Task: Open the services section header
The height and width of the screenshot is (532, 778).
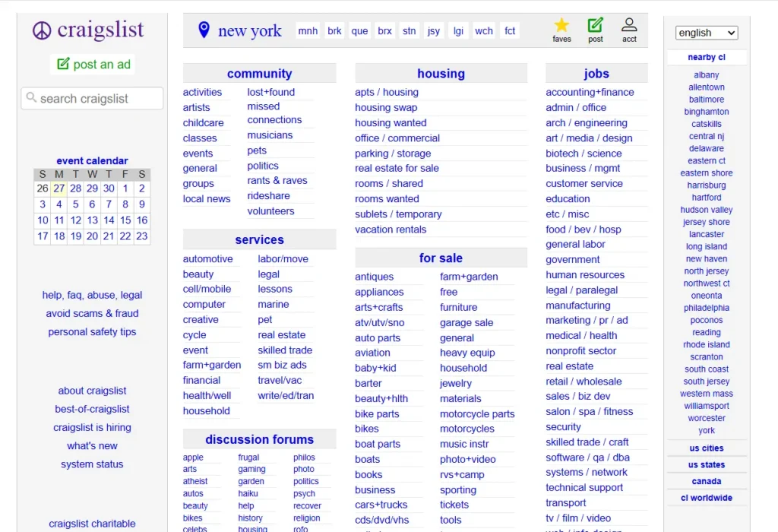Action: (260, 239)
